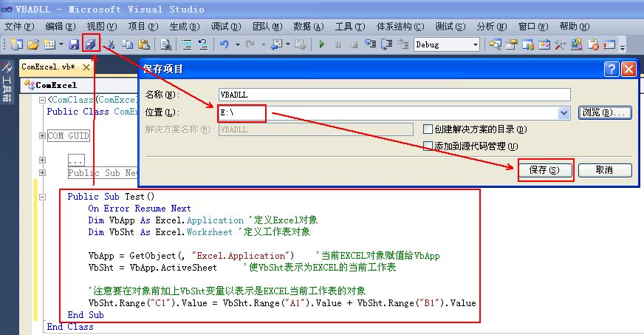Click the 'End Class' code line
This screenshot has width=644, height=335.
70,327
